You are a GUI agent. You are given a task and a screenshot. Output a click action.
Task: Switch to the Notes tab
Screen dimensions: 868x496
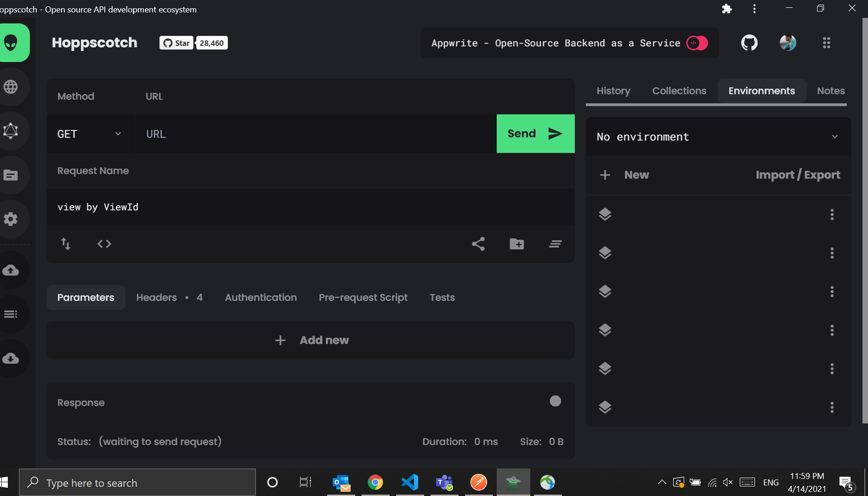(x=831, y=91)
